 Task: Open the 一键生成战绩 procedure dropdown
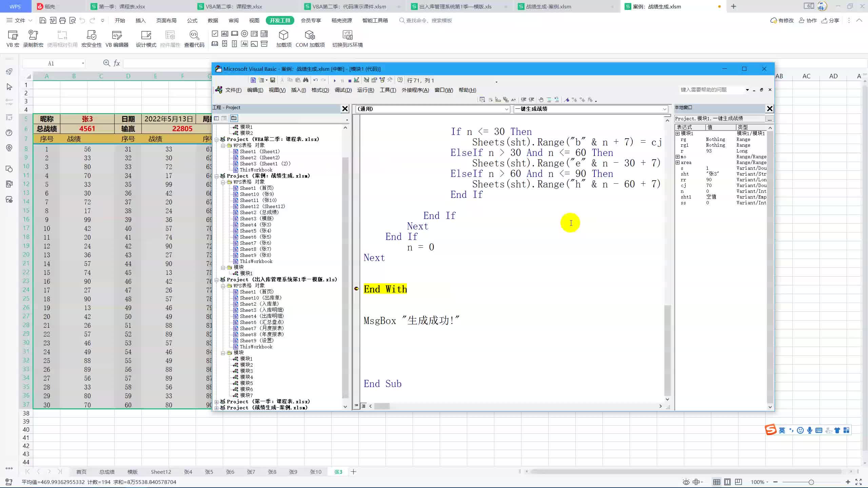point(664,109)
